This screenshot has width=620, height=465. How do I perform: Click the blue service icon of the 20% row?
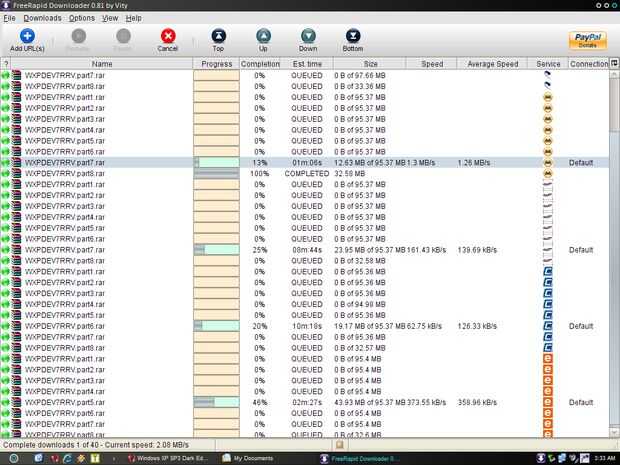pos(548,326)
